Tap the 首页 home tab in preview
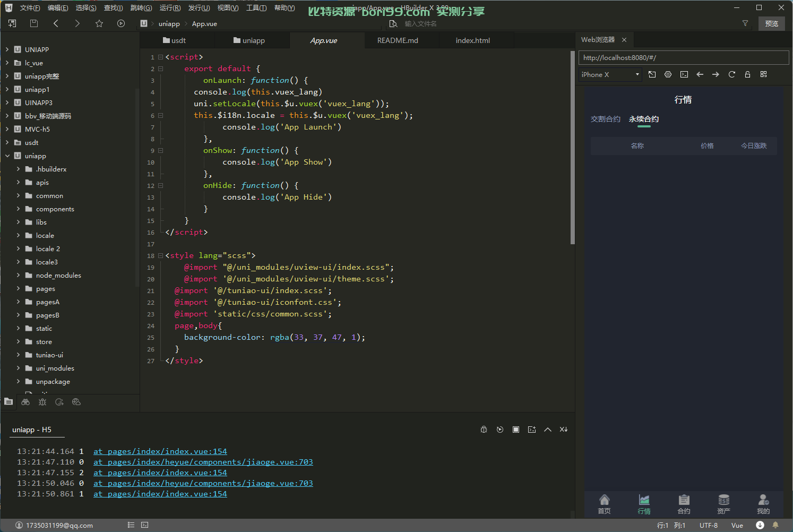 coord(604,504)
